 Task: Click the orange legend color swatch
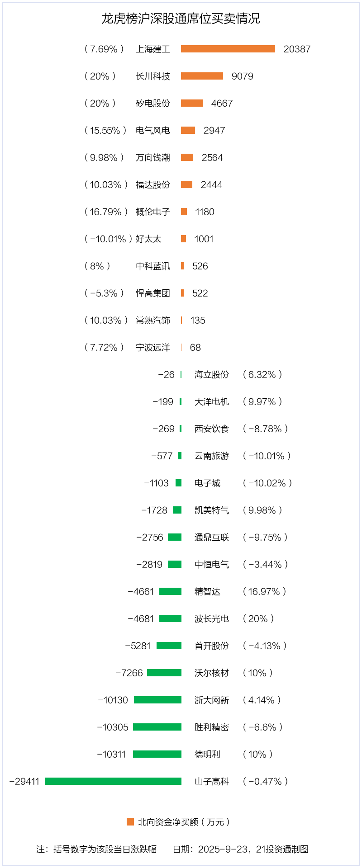130,822
